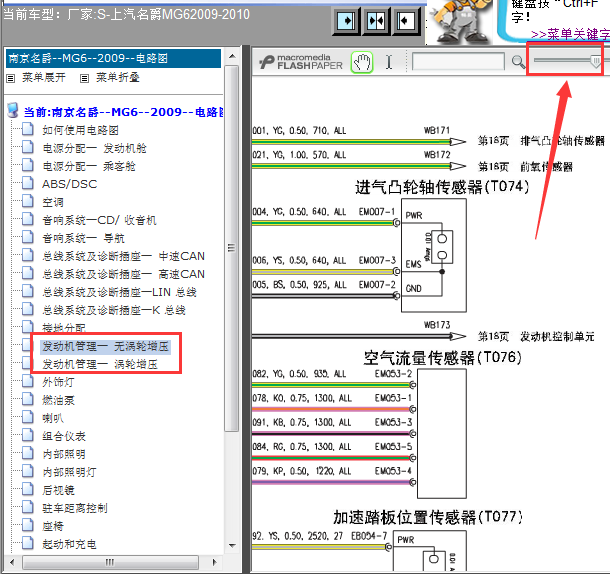Expand all menus with 菜单展开
Viewport: 610px width, 574px height.
(44, 78)
